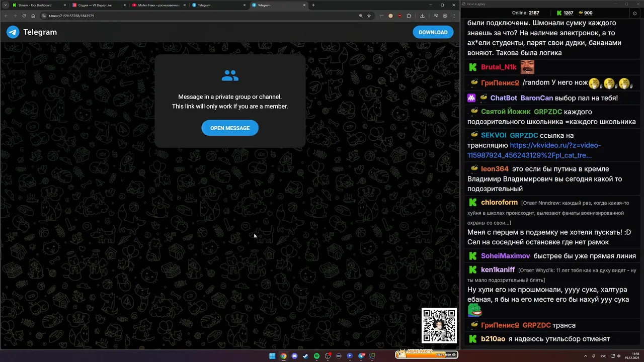The image size is (644, 362).
Task: Click the zoom magnifier icon in address bar
Action: [x=361, y=16]
